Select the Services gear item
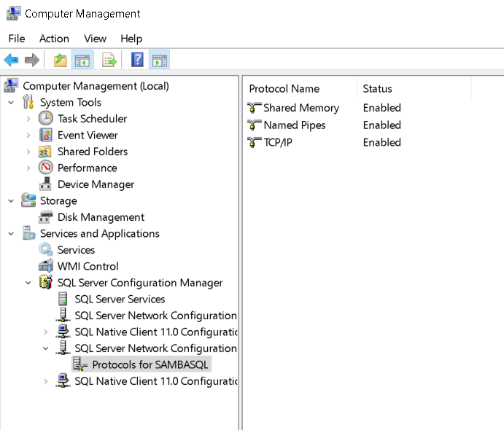 click(x=76, y=250)
